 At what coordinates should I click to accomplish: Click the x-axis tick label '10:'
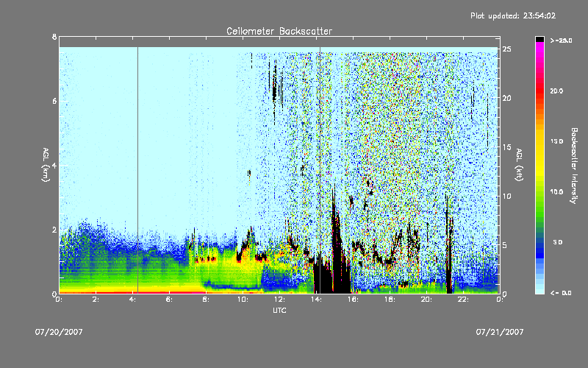pyautogui.click(x=243, y=300)
